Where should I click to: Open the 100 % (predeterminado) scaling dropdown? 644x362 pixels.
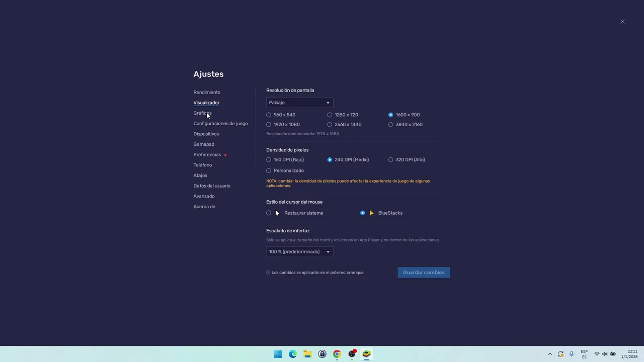click(299, 252)
